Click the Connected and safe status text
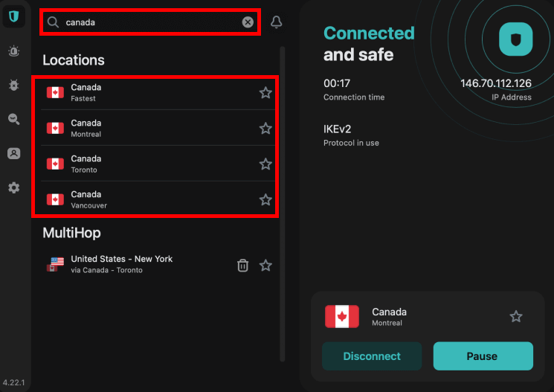 (369, 44)
